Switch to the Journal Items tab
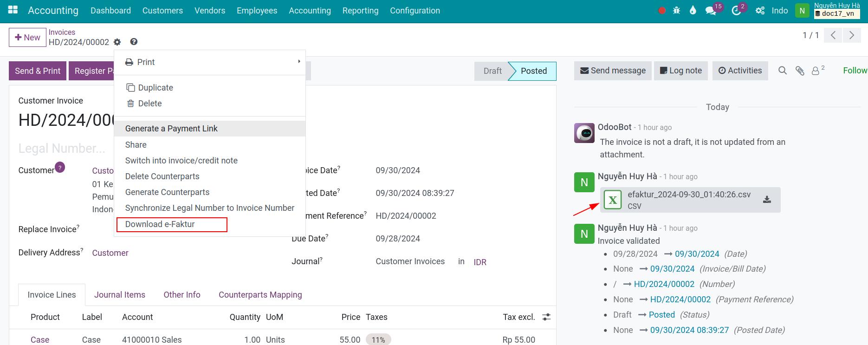This screenshot has width=868, height=345. [x=120, y=295]
